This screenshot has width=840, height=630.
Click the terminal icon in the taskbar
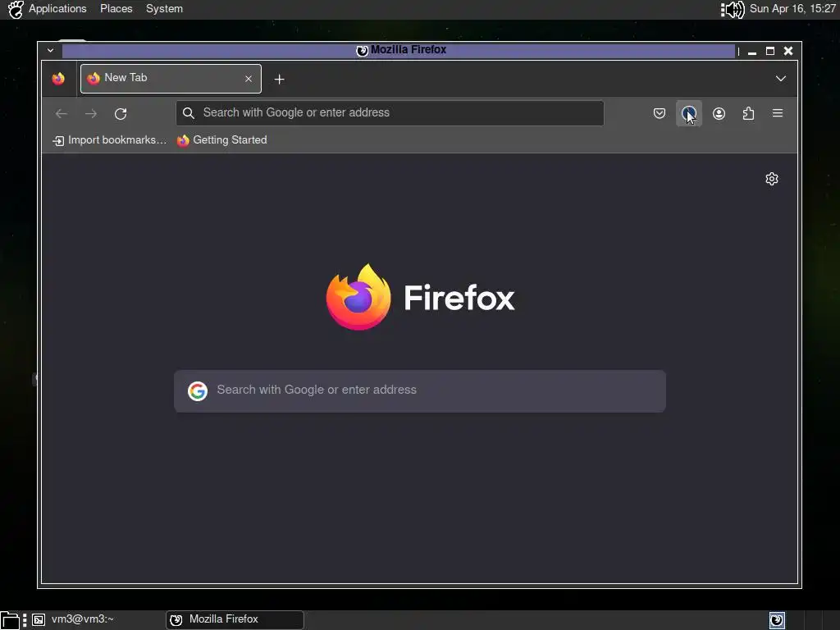tap(39, 620)
